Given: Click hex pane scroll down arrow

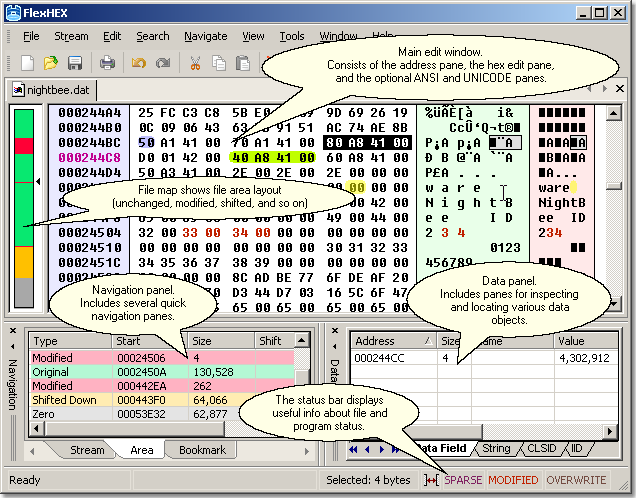Looking at the screenshot, I should point(614,303).
